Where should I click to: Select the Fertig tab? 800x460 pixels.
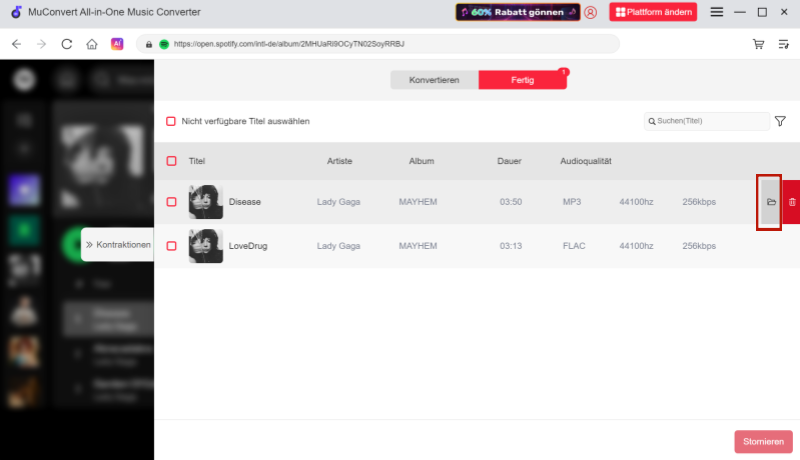(x=522, y=80)
